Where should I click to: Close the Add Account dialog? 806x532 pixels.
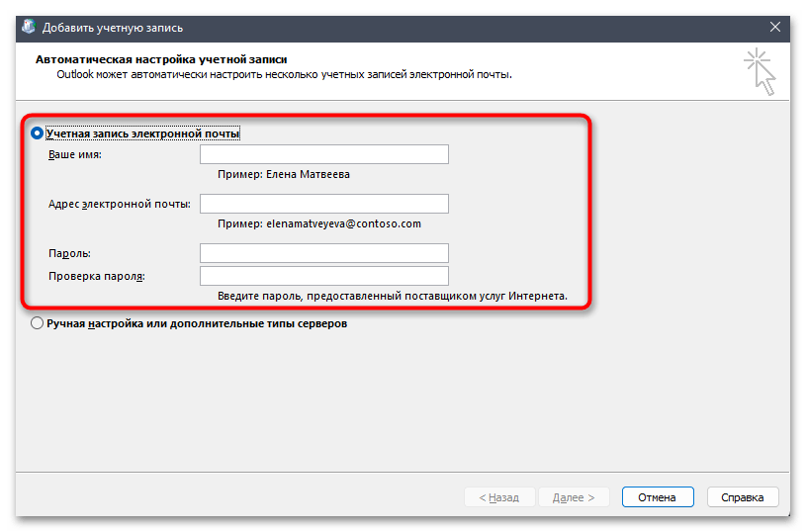click(x=775, y=28)
